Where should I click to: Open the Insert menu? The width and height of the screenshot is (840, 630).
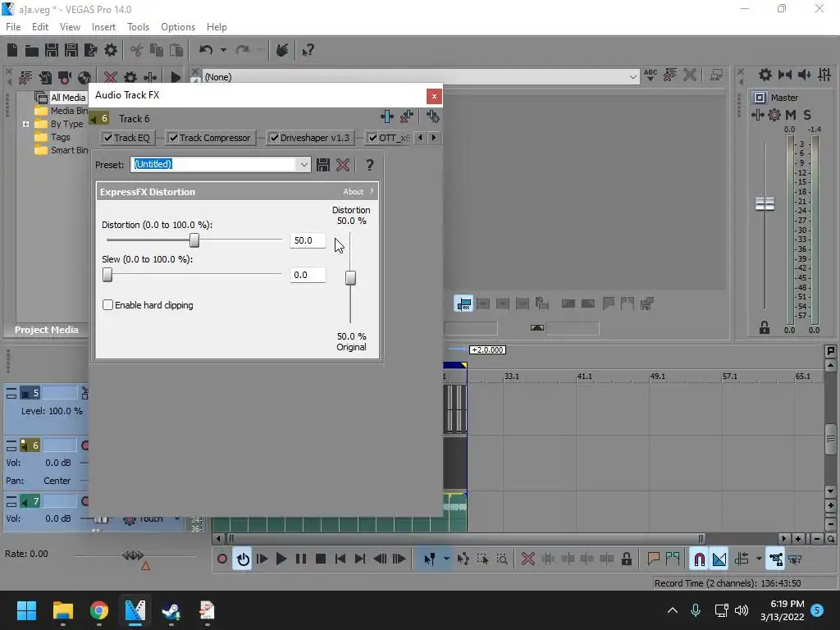click(103, 27)
